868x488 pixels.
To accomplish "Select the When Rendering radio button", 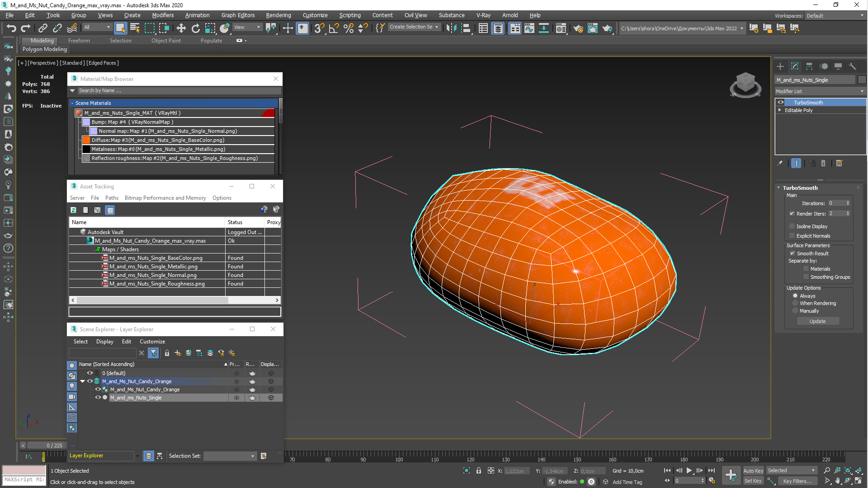I will click(x=795, y=303).
